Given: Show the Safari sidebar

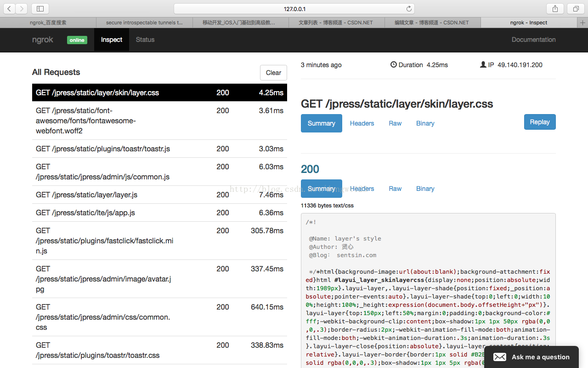Looking at the screenshot, I should click(x=40, y=8).
